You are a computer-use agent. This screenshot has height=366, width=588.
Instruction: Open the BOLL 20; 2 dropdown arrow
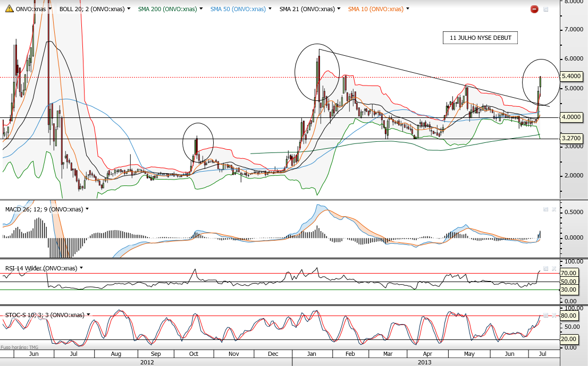tap(129, 8)
